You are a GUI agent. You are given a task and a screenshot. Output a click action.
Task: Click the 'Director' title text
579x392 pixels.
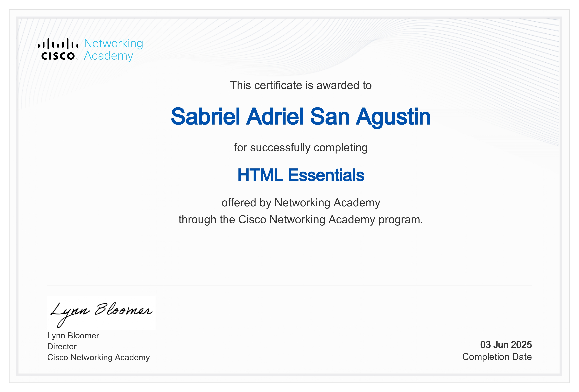click(62, 346)
